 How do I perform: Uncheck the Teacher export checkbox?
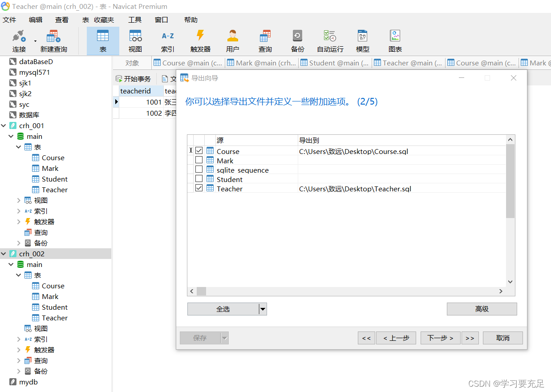point(199,188)
